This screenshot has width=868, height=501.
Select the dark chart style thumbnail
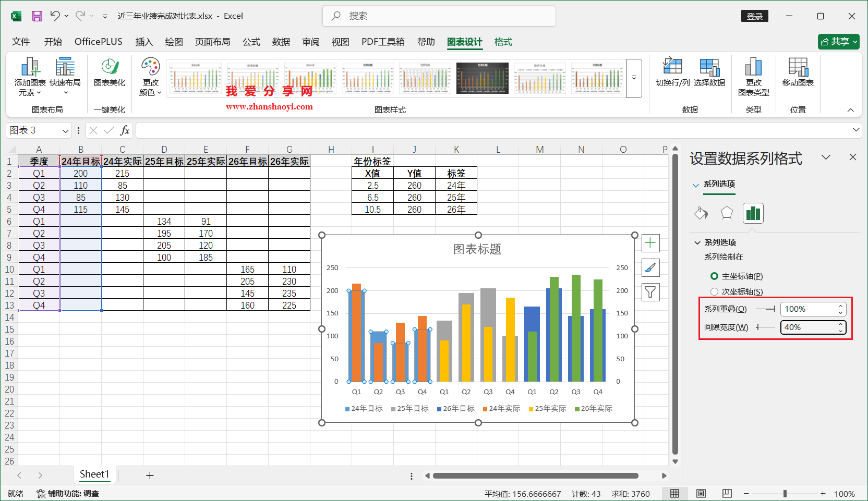[x=483, y=78]
